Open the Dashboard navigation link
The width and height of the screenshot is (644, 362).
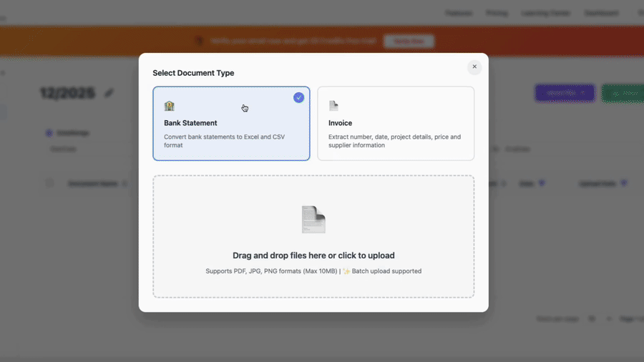pos(601,13)
